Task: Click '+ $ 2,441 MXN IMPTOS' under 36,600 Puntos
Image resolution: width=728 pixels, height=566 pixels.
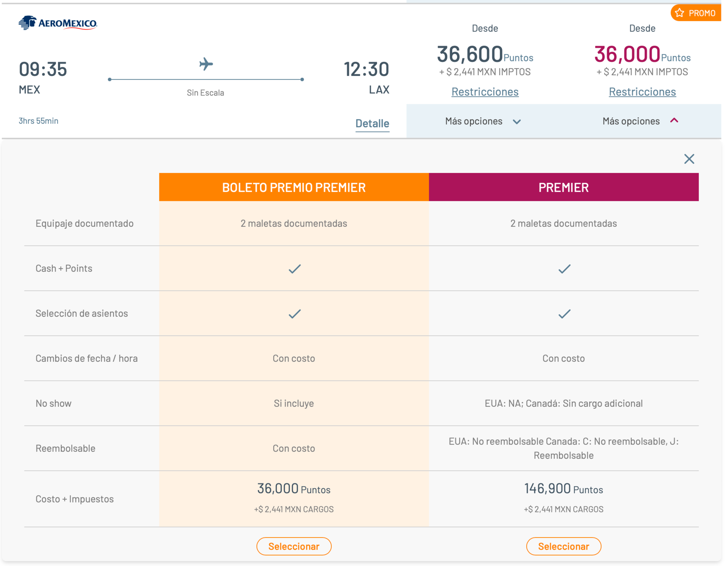Action: (x=485, y=72)
